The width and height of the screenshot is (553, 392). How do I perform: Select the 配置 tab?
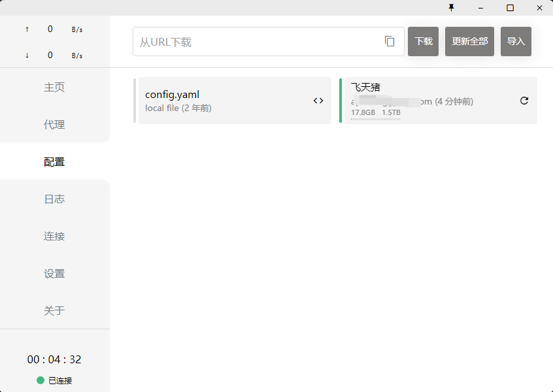coord(54,162)
